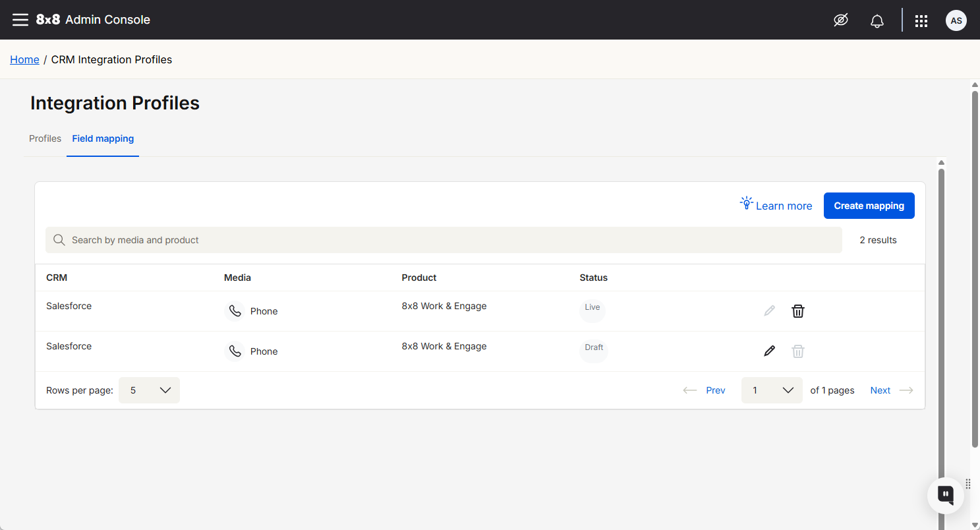The height and width of the screenshot is (530, 980).
Task: Open the Rows per page dropdown
Action: coord(149,390)
